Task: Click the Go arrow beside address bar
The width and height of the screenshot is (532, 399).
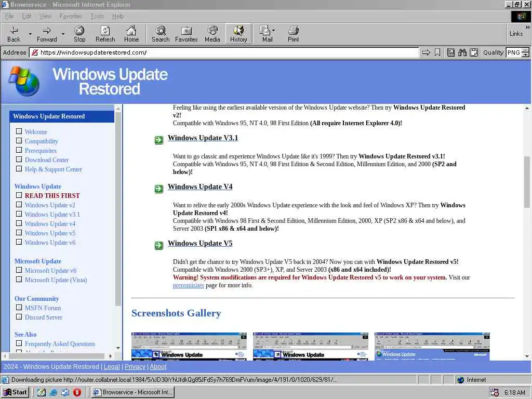Action: (x=426, y=52)
